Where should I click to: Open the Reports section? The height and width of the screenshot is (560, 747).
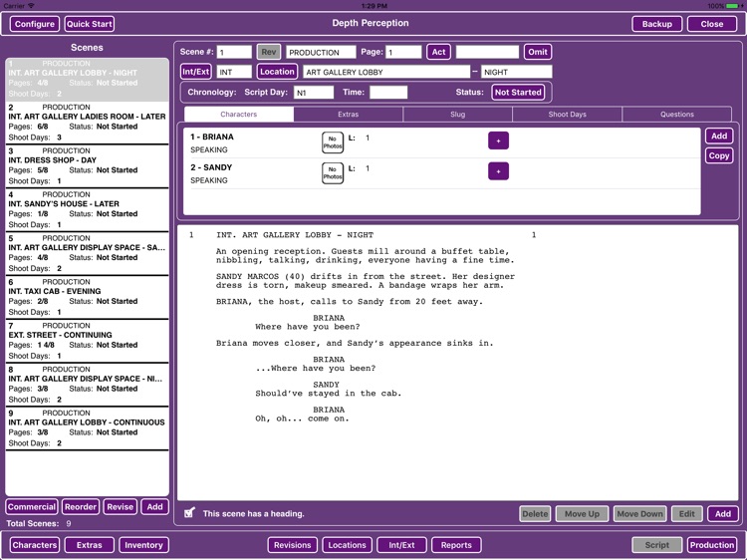456,545
